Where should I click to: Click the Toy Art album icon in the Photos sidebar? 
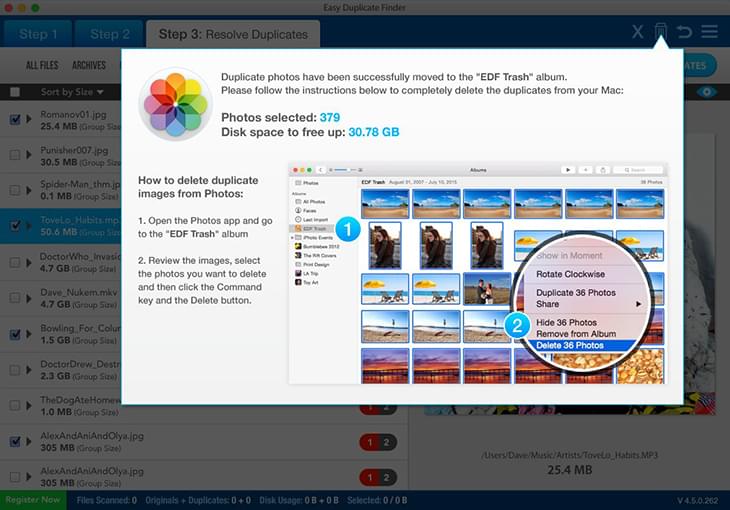298,282
